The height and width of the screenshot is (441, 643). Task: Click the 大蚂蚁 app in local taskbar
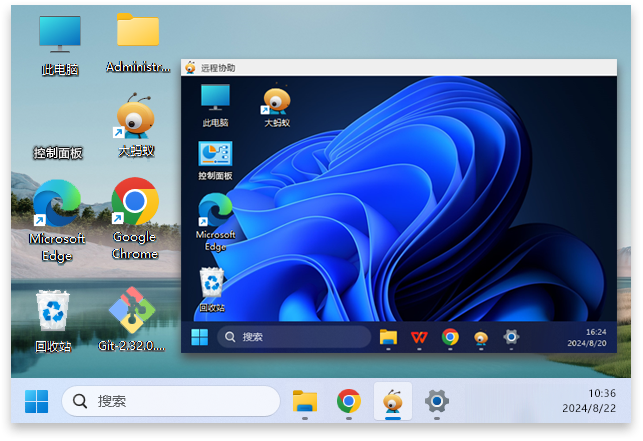pos(392,401)
